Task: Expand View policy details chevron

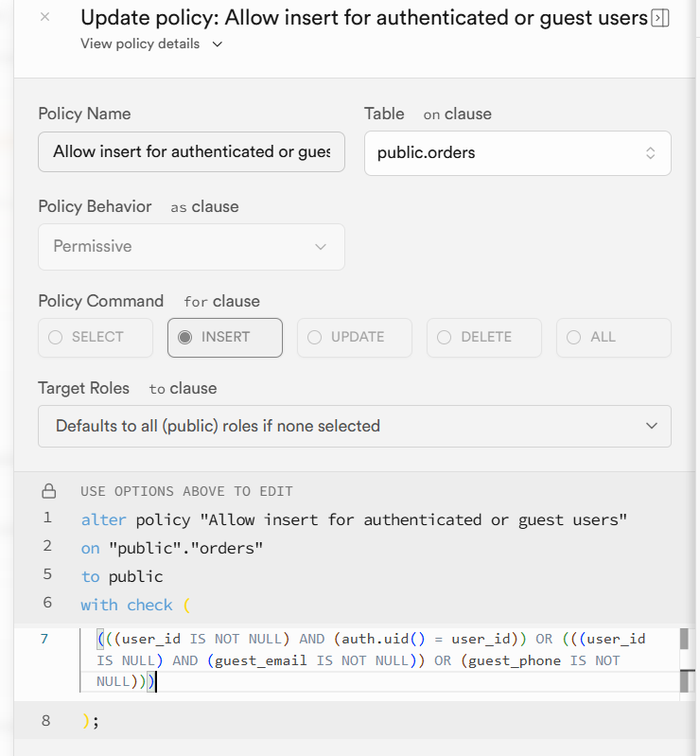Action: (x=218, y=44)
